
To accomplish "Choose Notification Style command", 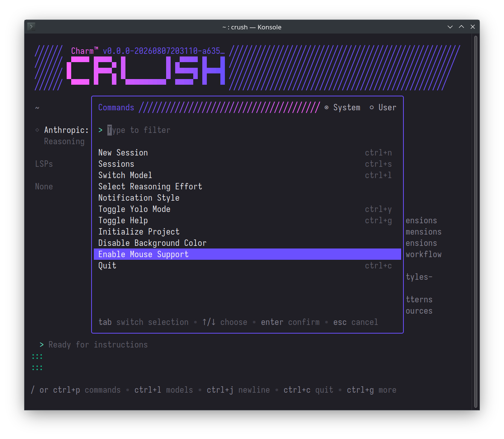I will click(247, 198).
